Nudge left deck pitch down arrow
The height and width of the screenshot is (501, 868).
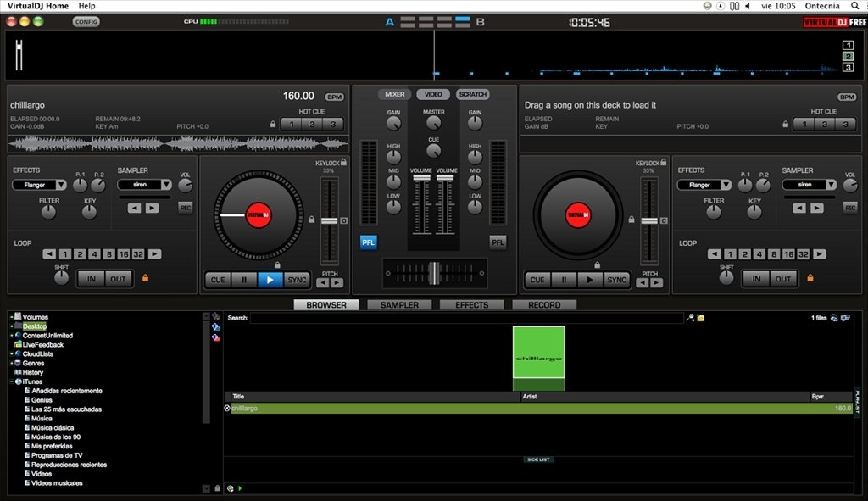323,283
